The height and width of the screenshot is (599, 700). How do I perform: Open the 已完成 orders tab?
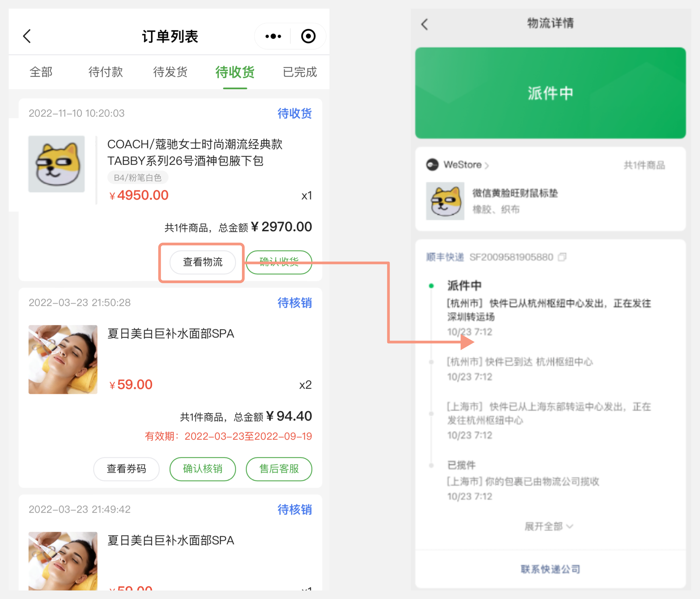[299, 72]
